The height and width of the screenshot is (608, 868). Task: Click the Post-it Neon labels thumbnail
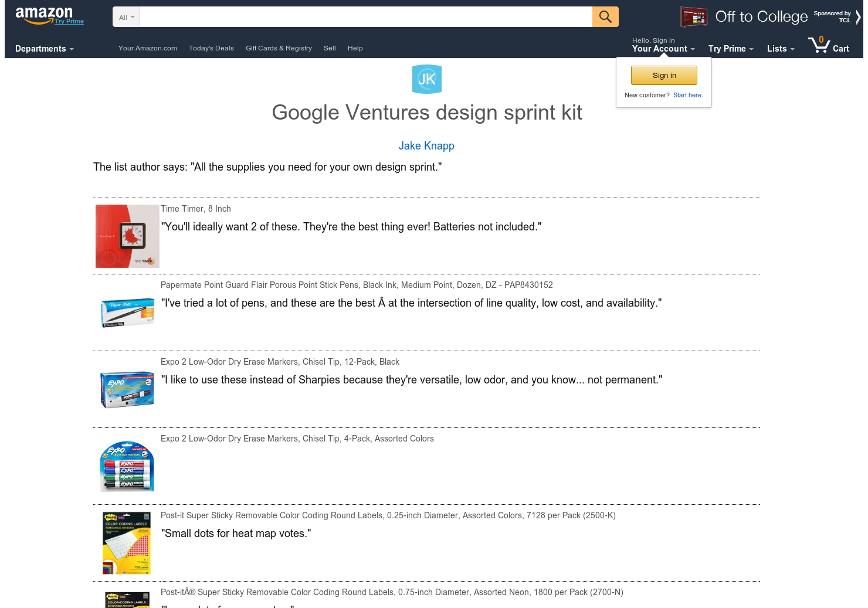(127, 599)
